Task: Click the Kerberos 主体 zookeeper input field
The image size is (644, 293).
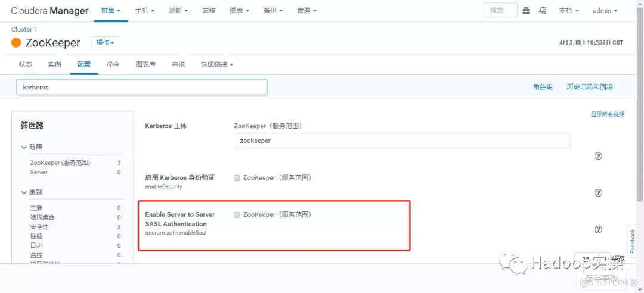Action: [402, 141]
